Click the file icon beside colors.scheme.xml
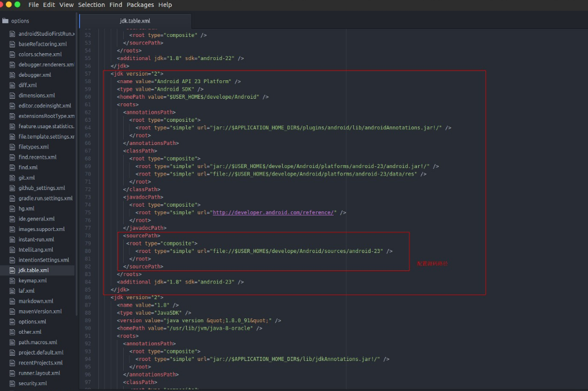 coord(13,54)
